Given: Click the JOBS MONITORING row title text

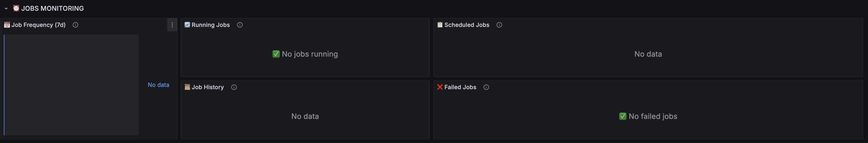Looking at the screenshot, I should 52,8.
